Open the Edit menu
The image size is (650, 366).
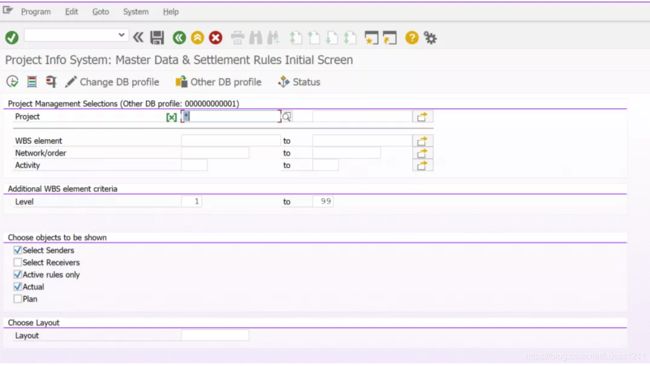71,12
